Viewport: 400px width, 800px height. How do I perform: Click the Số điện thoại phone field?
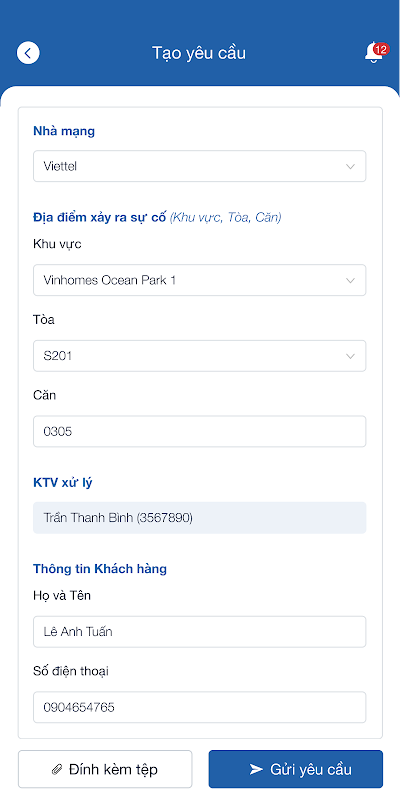(x=199, y=707)
